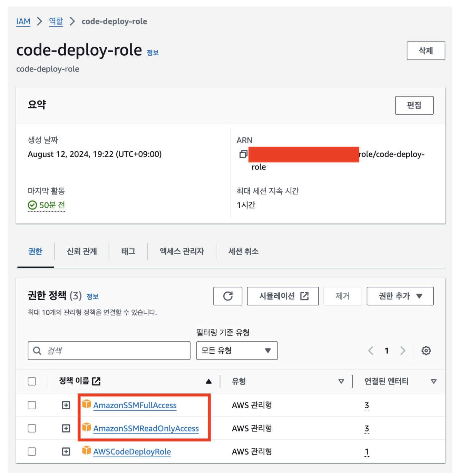The image size is (457, 476).
Task: Click the 삭제 button
Action: click(x=426, y=51)
